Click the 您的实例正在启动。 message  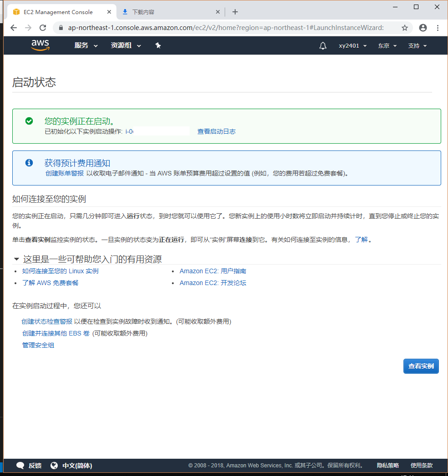[x=80, y=121]
